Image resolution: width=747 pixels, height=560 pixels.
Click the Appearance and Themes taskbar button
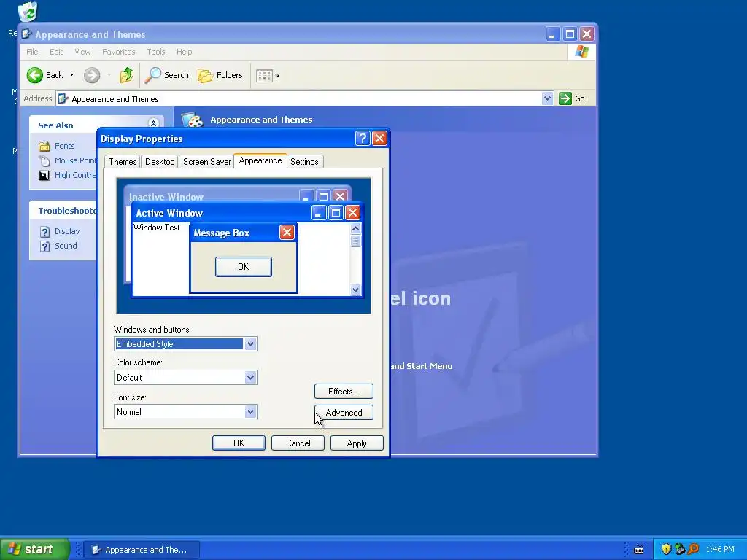142,550
